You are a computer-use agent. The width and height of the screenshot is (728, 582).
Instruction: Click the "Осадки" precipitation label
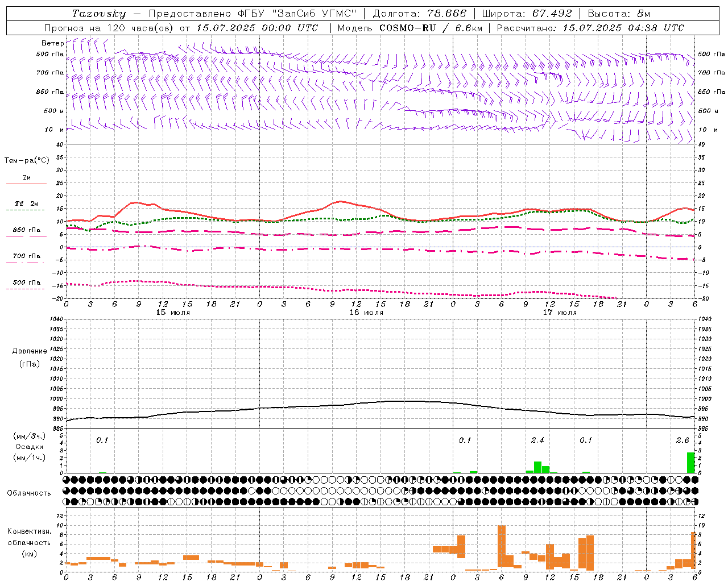coord(30,447)
